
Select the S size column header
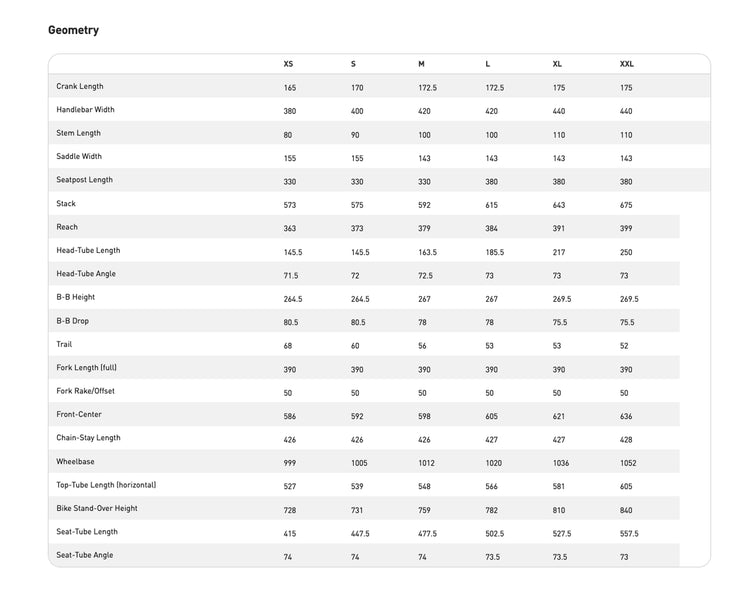353,64
